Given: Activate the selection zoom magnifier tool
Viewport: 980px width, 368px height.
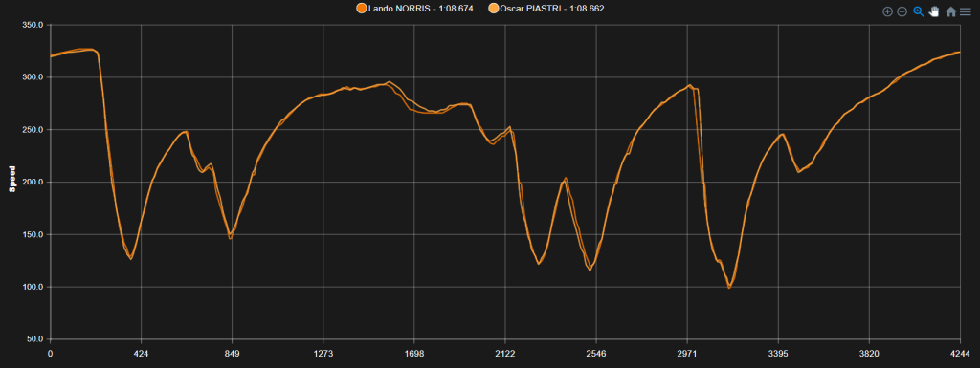Looking at the screenshot, I should (x=918, y=11).
